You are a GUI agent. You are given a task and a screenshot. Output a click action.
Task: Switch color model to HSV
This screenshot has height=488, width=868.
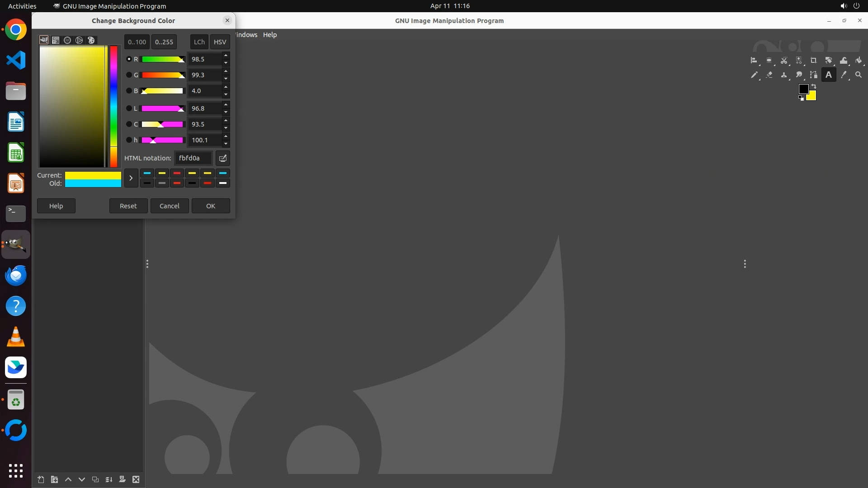(220, 42)
